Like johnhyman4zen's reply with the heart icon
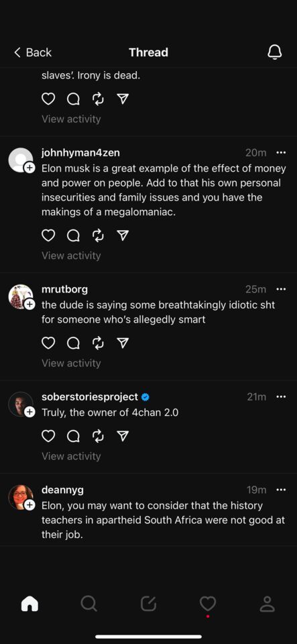This screenshot has width=297, height=644. (48, 235)
